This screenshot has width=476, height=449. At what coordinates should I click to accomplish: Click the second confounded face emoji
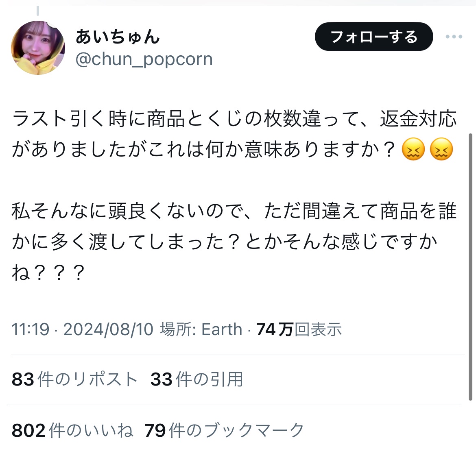point(441,149)
